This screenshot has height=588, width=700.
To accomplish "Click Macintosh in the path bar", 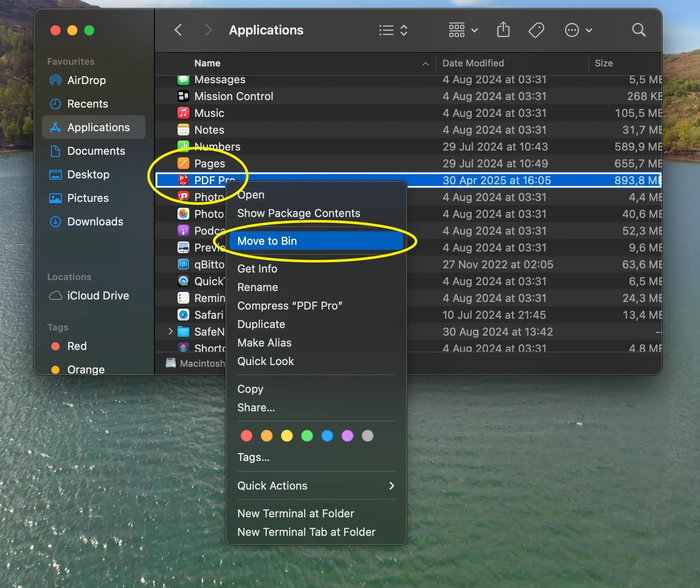I will coord(196,363).
